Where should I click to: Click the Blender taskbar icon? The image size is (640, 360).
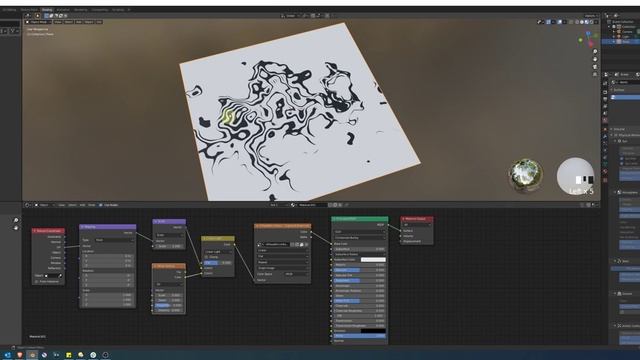tap(32, 355)
